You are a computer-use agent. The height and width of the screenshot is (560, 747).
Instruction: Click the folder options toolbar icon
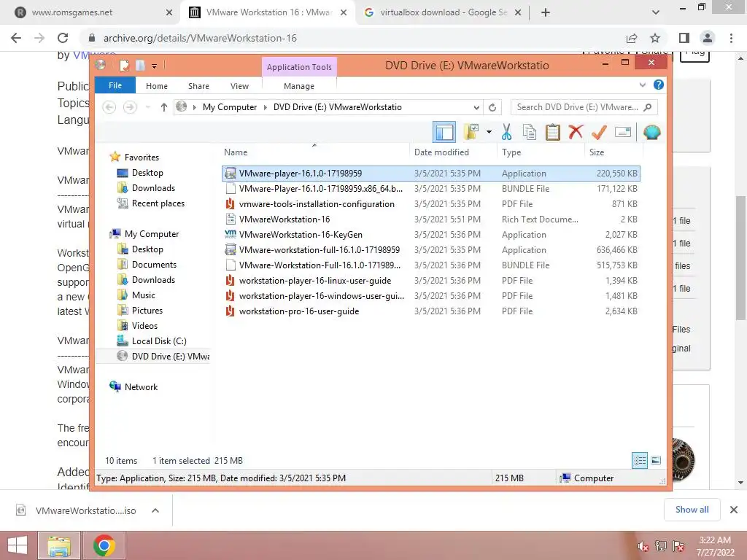click(471, 132)
